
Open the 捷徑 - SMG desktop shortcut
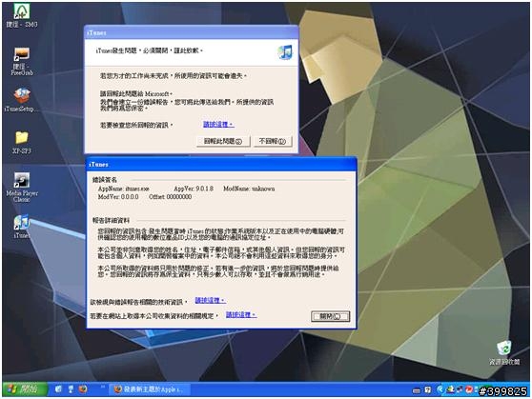[22, 15]
